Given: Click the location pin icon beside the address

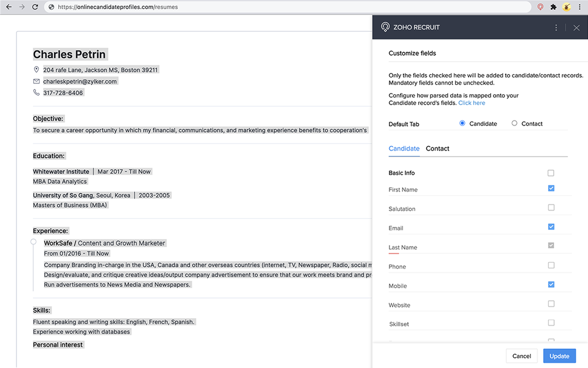Looking at the screenshot, I should (x=36, y=69).
